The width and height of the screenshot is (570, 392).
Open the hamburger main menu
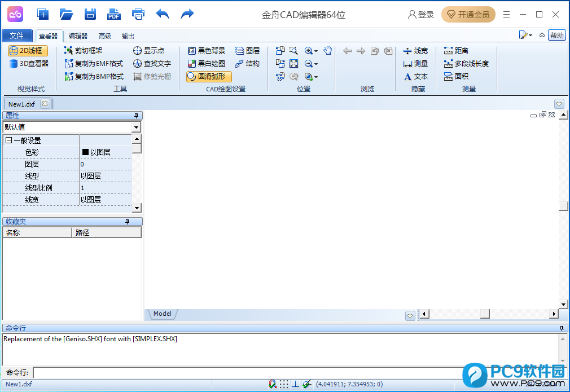coord(506,15)
